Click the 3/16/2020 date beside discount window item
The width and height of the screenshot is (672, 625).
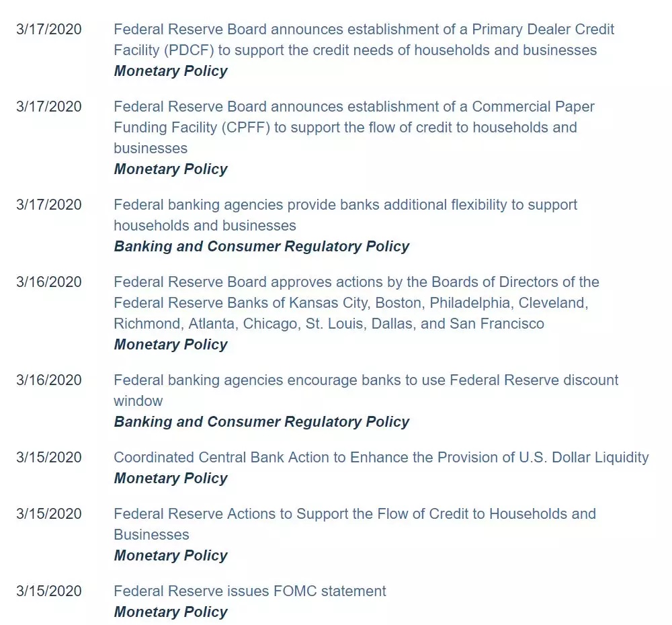coord(49,380)
